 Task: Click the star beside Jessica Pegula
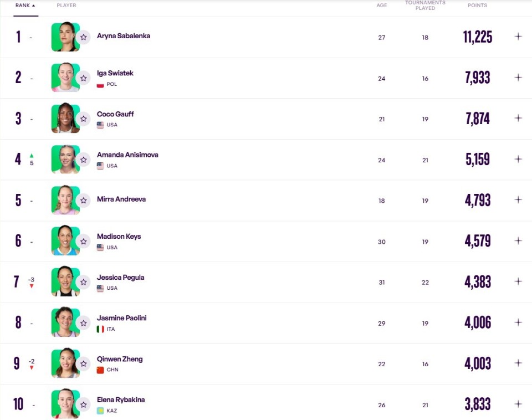(83, 282)
